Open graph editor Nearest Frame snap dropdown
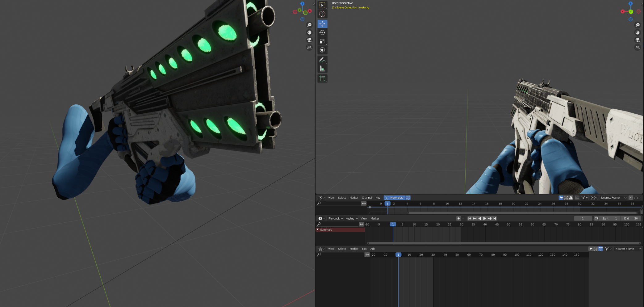Image resolution: width=644 pixels, height=307 pixels. coord(613,198)
